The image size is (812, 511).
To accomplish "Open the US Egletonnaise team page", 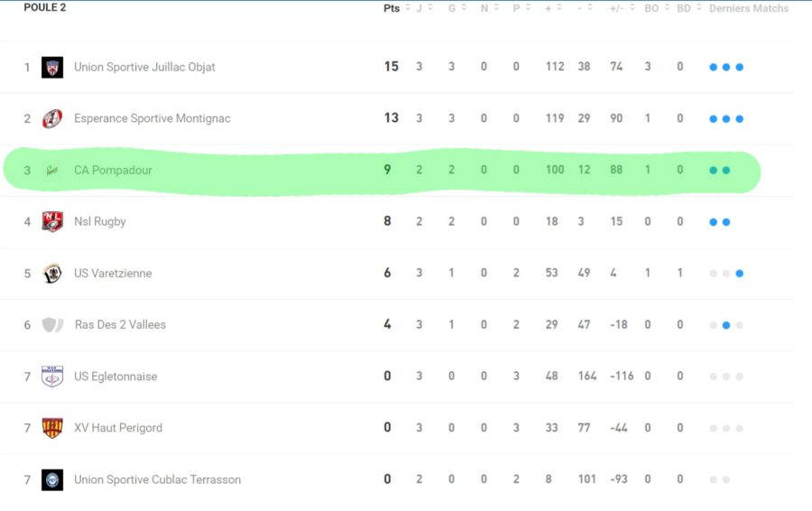I will [115, 376].
